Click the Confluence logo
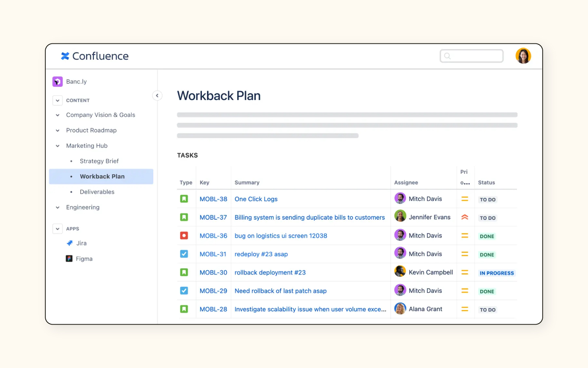588x368 pixels. tap(95, 56)
